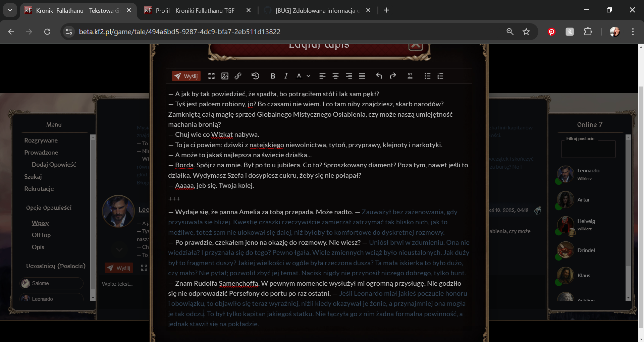
Task: Switch to the Profil - Kroniki Fallathanu tab
Action: [196, 10]
